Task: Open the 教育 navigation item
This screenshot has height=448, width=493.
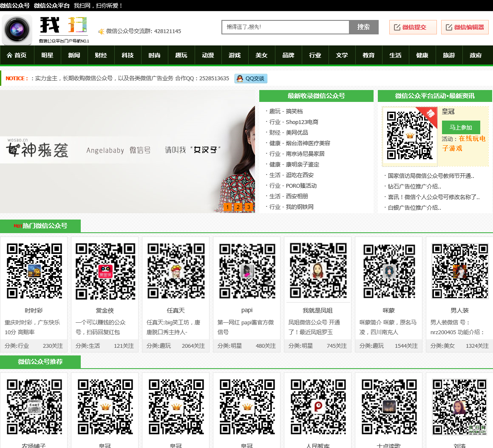Action: point(368,55)
